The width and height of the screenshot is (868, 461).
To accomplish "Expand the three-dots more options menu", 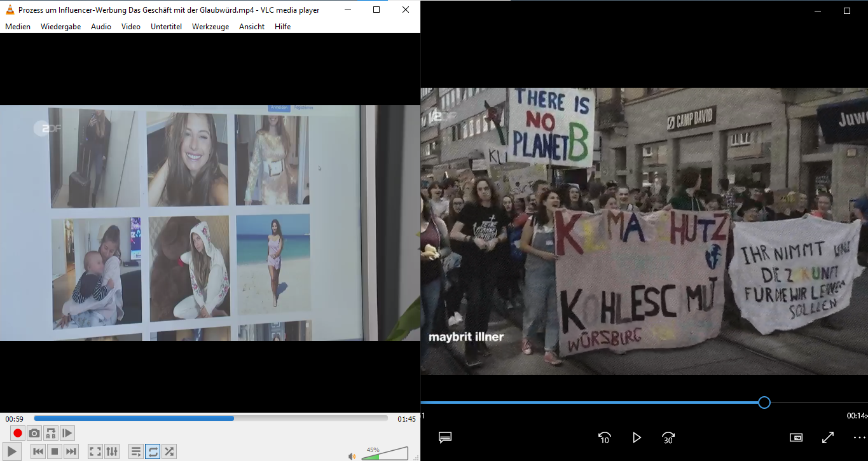I will pos(859,437).
